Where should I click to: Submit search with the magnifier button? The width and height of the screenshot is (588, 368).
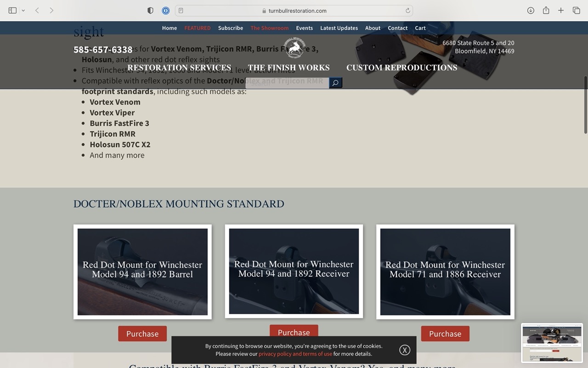(336, 83)
